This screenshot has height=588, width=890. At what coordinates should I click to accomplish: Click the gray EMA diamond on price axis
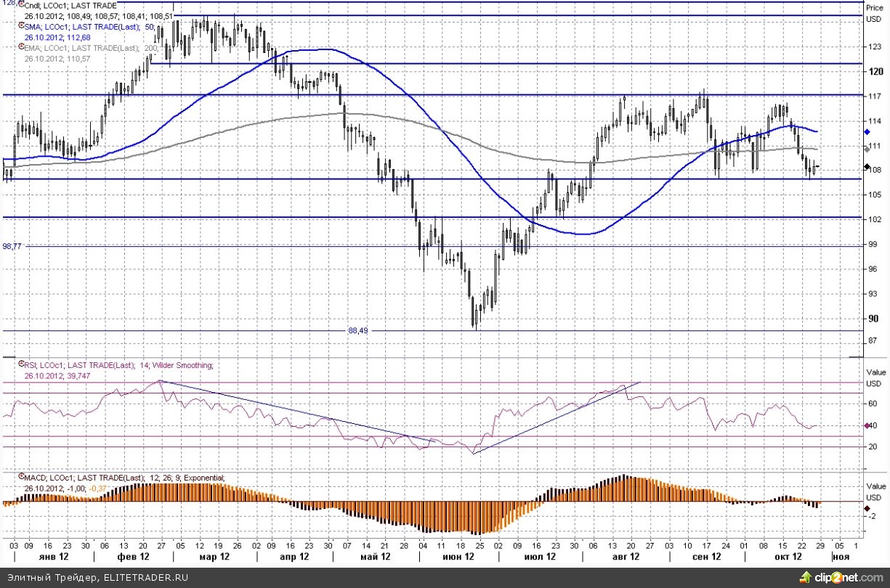point(867,149)
